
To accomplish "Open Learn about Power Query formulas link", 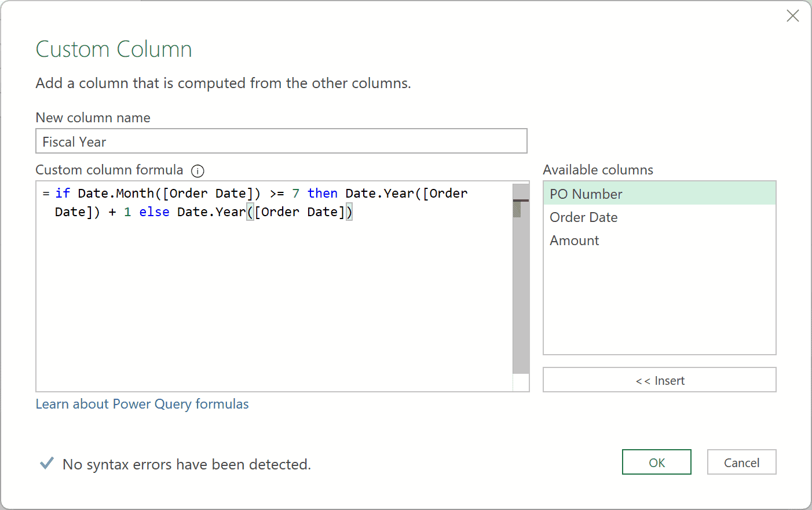I will pos(142,404).
